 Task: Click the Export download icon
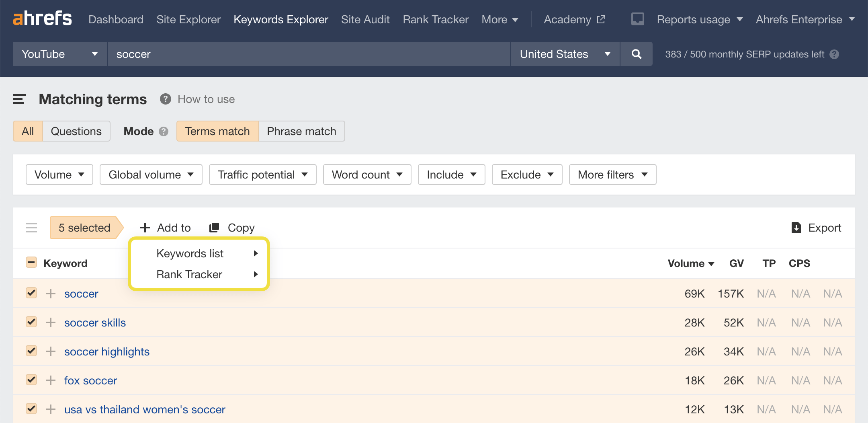point(796,228)
